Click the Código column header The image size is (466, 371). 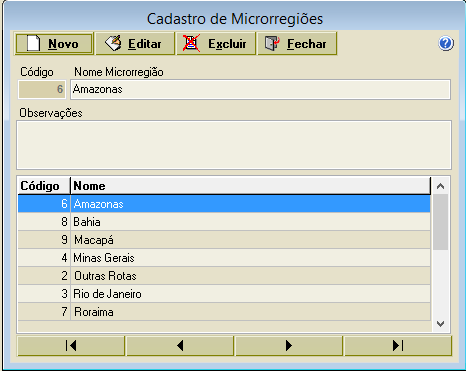tap(44, 186)
